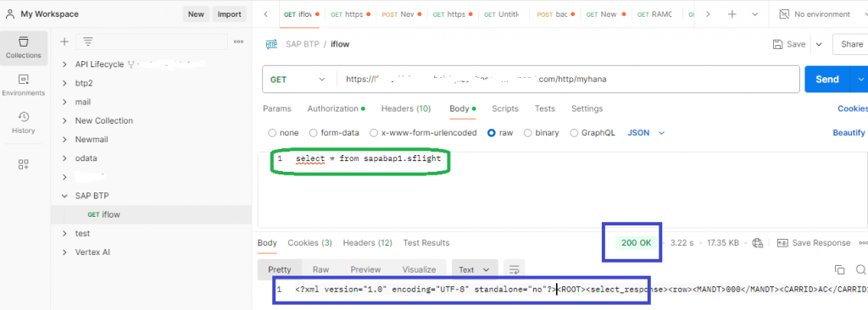Expand the mail collection
This screenshot has height=310, width=868.
tap(65, 102)
